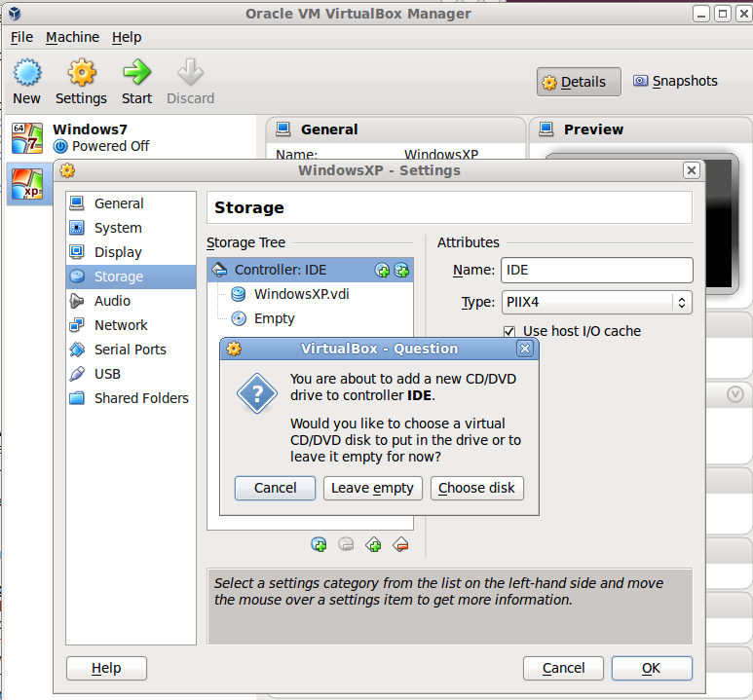Image resolution: width=753 pixels, height=700 pixels.
Task: Open USB settings category
Action: pos(131,374)
